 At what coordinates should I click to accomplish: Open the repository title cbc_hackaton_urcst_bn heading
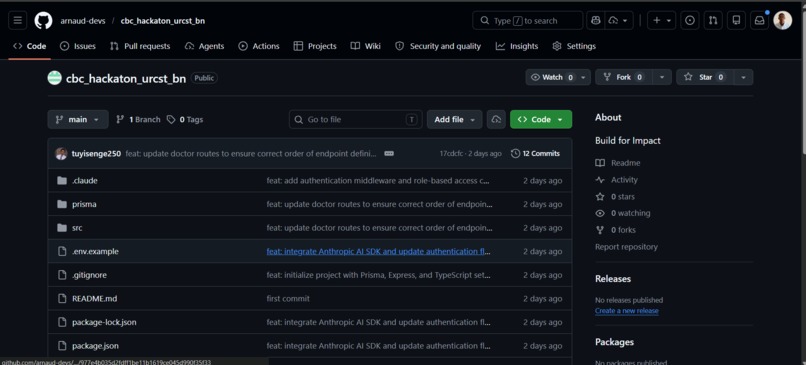[126, 78]
